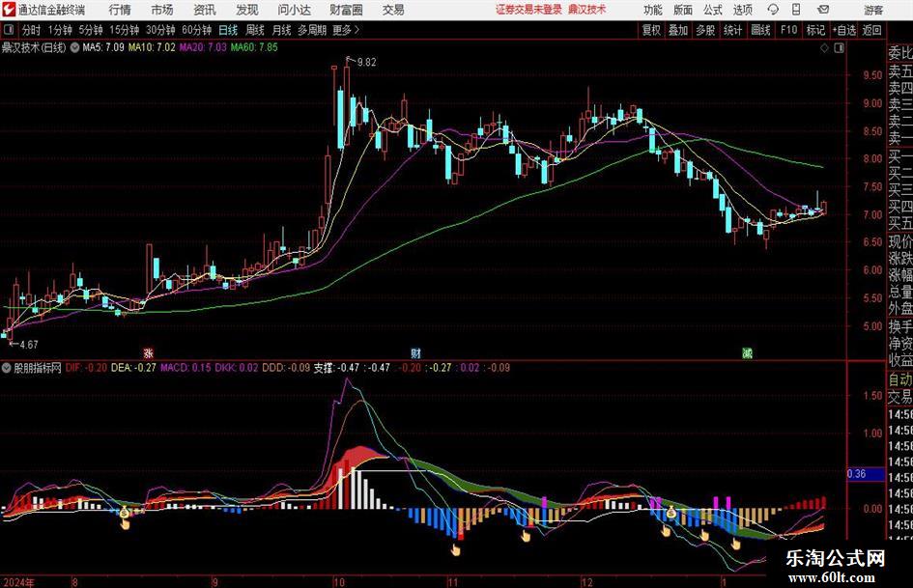Select the 日线 daily period tab

228,30
